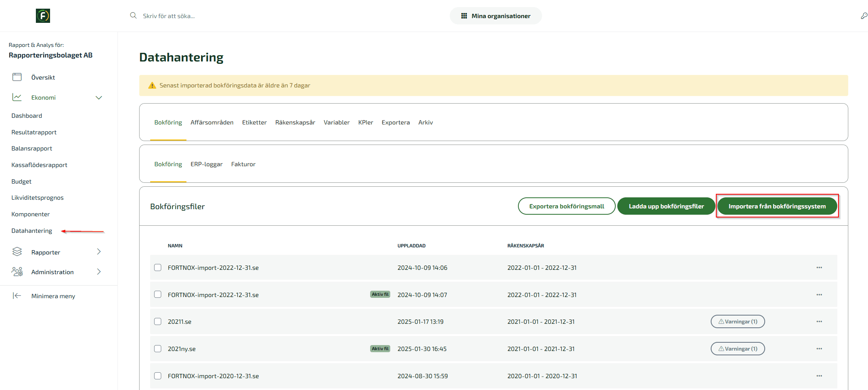Viewport: 868px width, 390px height.
Task: Check the FORTNOX-import-2020-12-31.se checkbox
Action: click(158, 376)
